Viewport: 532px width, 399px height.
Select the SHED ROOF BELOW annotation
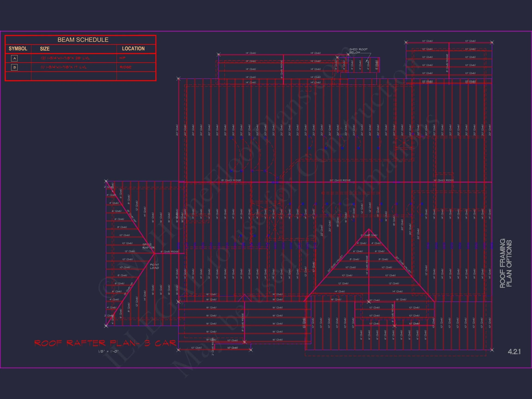pos(358,51)
